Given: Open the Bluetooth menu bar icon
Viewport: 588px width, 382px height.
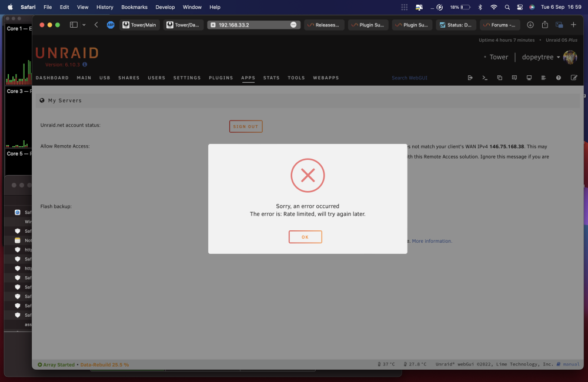Looking at the screenshot, I should 480,7.
